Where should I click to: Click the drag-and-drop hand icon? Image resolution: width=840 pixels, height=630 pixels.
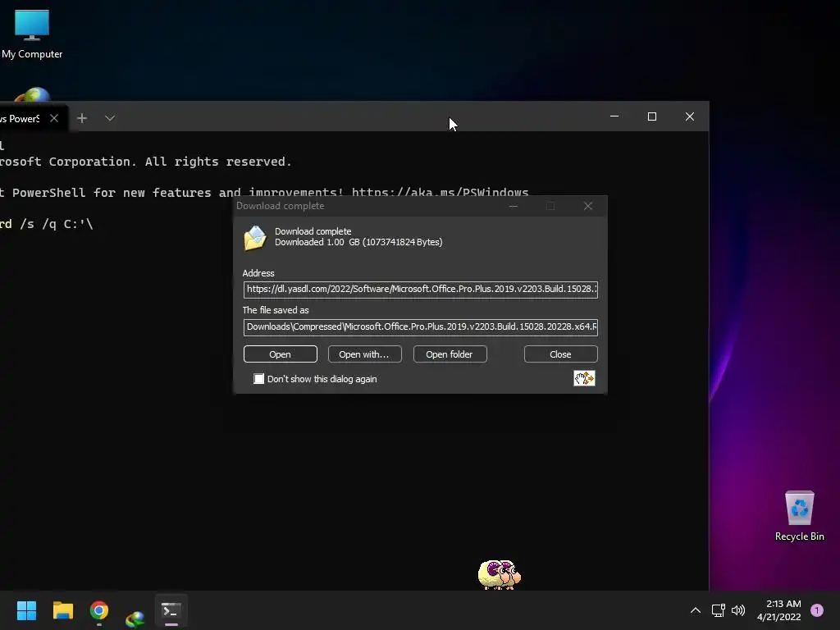tap(584, 378)
